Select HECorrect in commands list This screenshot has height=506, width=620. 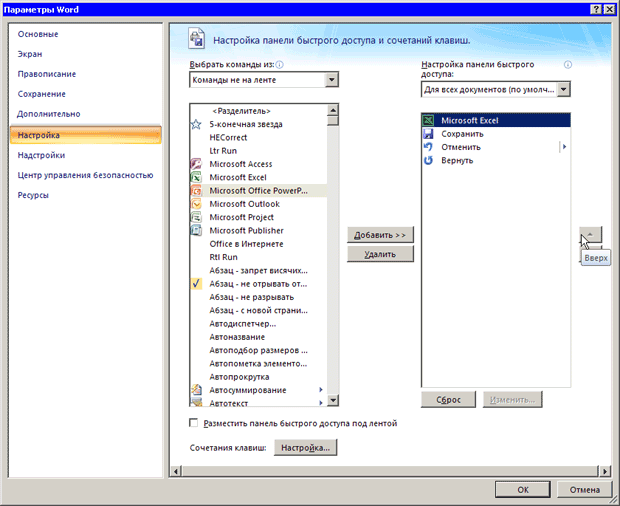(x=259, y=138)
